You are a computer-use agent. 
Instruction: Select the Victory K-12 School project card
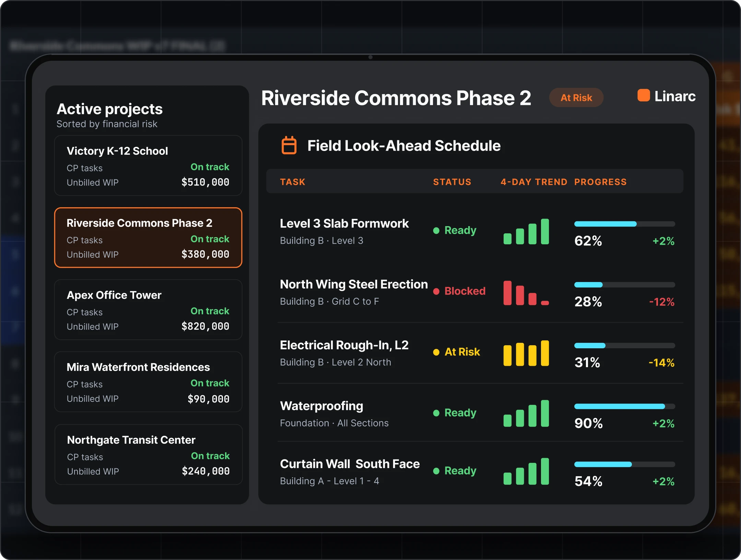[x=148, y=166]
